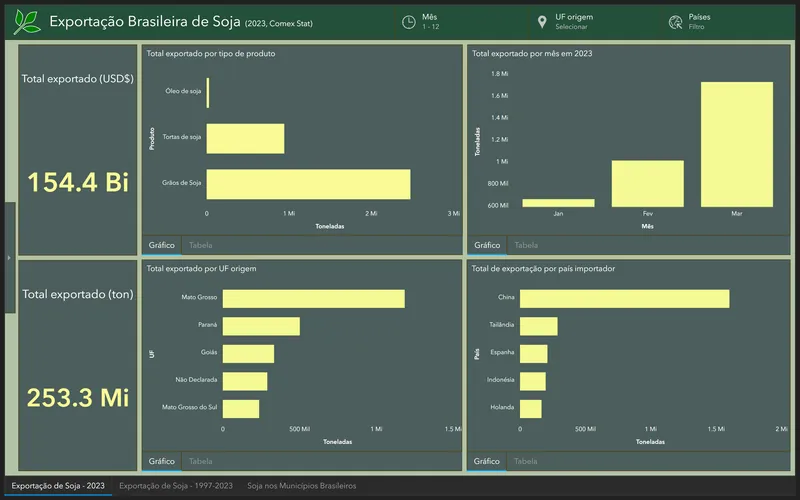Viewport: 800px width, 500px height.
Task: Select Gráfico tab in UF origem panel
Action: click(162, 461)
